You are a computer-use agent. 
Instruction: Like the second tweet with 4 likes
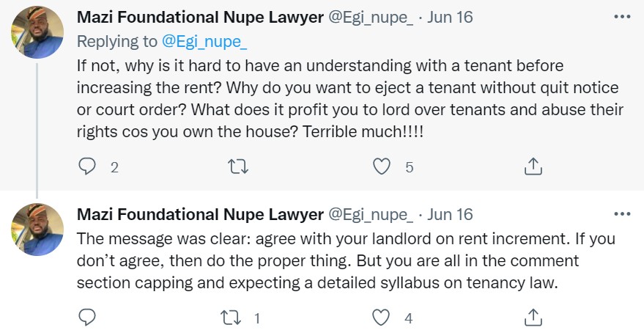(x=382, y=318)
